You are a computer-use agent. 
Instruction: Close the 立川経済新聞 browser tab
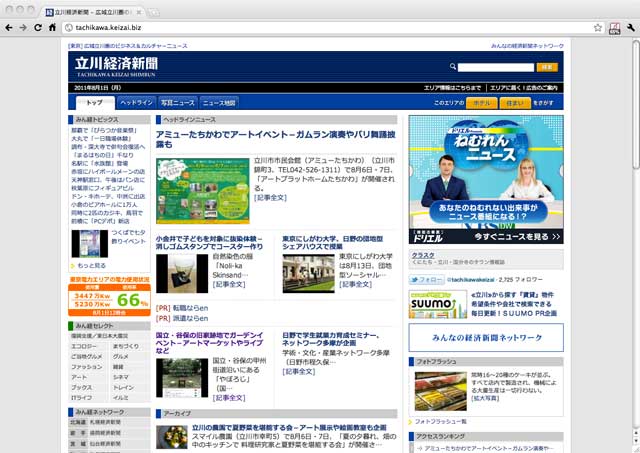pos(139,12)
